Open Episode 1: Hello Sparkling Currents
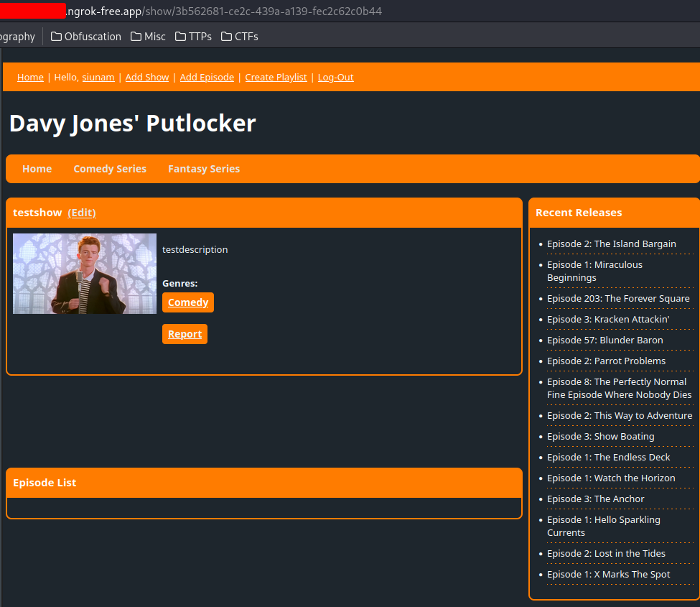Viewport: 700px width, 607px height. 604,526
